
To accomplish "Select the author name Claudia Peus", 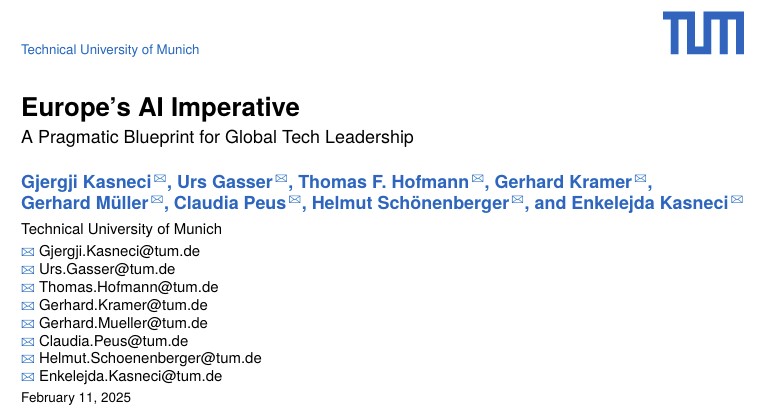I will point(230,203).
